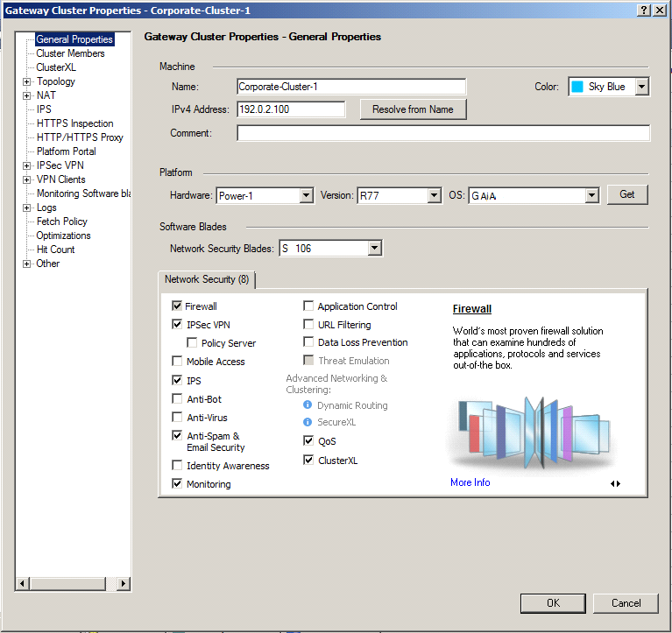Image resolution: width=672 pixels, height=633 pixels.
Task: Click the Resolve from Name button
Action: 413,109
